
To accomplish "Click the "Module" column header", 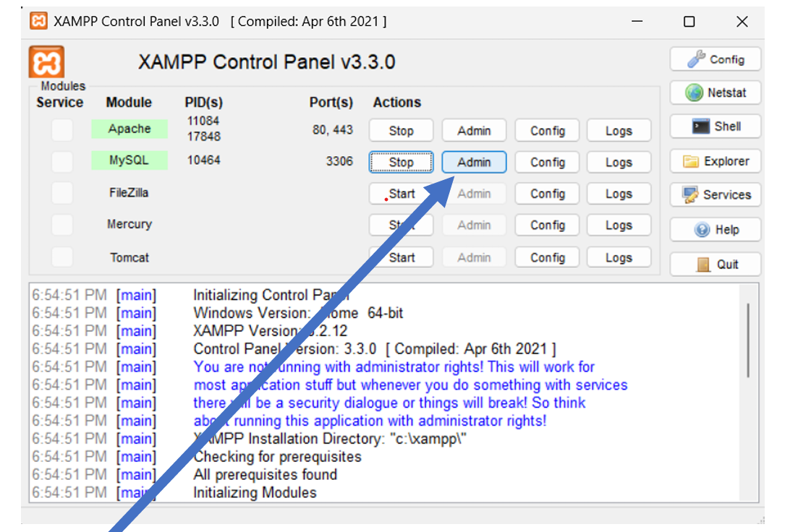I will [x=129, y=103].
